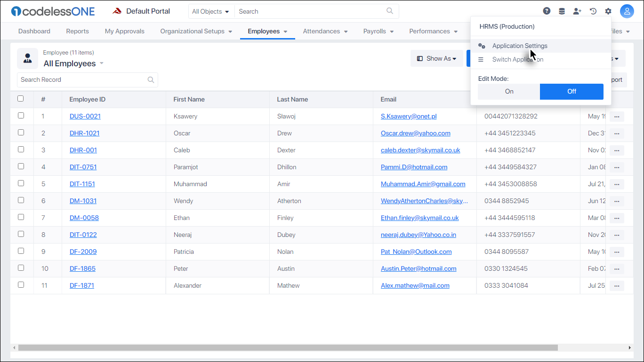Screen dimensions: 644x362
Task: Open employee record DM-1031
Action: [83, 201]
